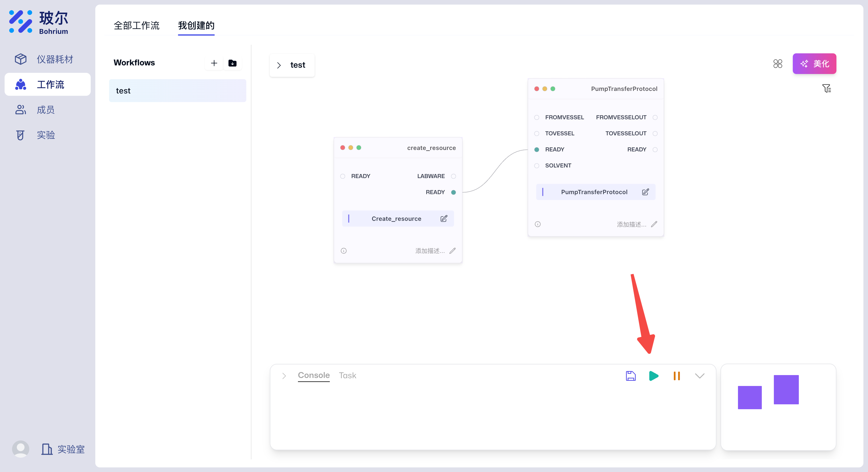Click the green Run workflow play icon

[x=653, y=376]
